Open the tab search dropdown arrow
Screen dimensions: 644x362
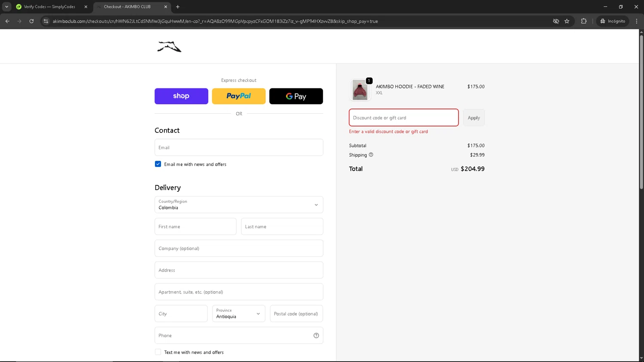[6, 7]
